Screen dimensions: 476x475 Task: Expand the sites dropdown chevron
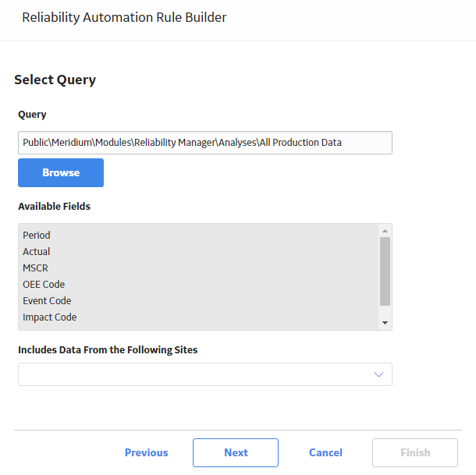click(x=378, y=374)
